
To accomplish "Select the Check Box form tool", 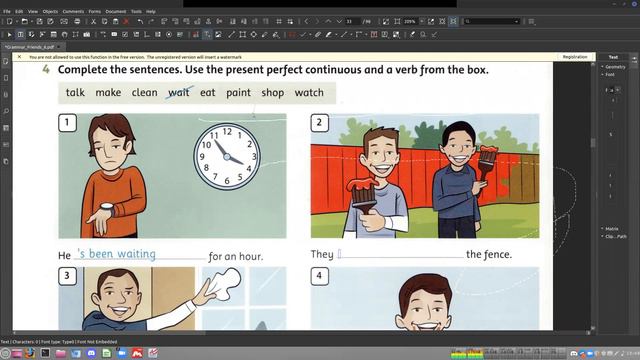I will [125, 35].
